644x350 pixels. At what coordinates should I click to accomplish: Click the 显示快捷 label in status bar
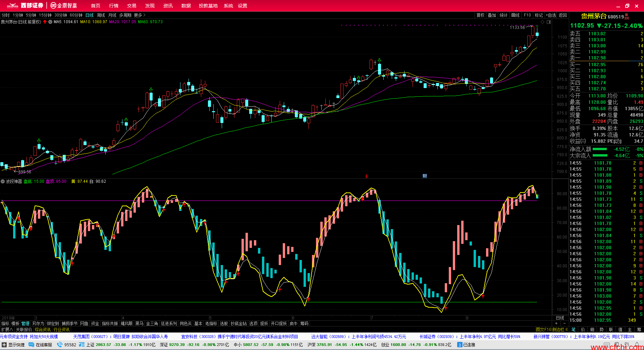[x=16, y=345]
